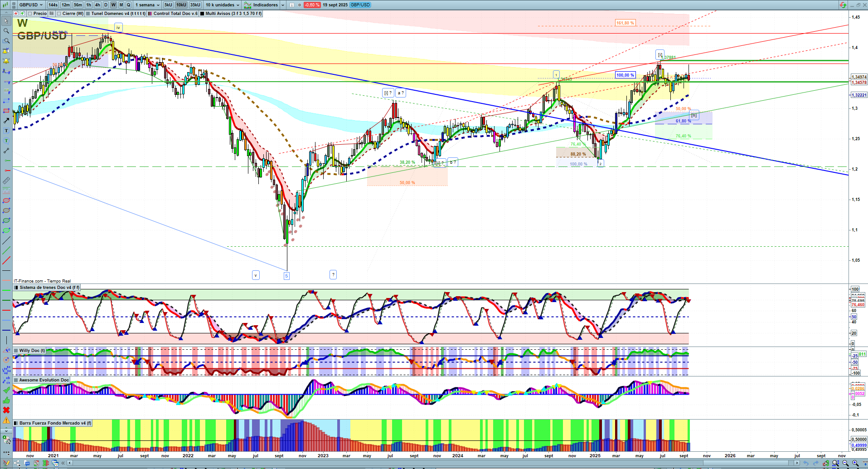Image resolution: width=868 pixels, height=469 pixels.
Task: Click the red X delete icon
Action: pyautogui.click(x=6, y=410)
